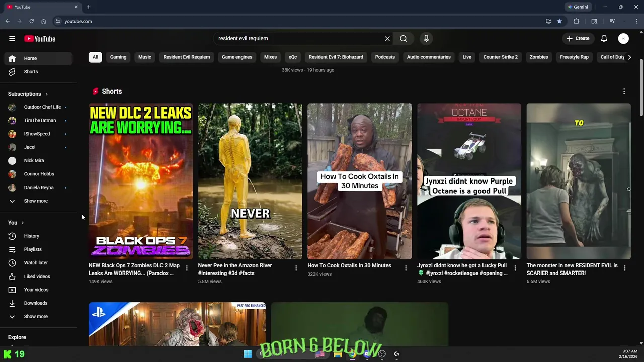The width and height of the screenshot is (644, 362).
Task: Play the Resident Evil monster short
Action: [x=579, y=181]
